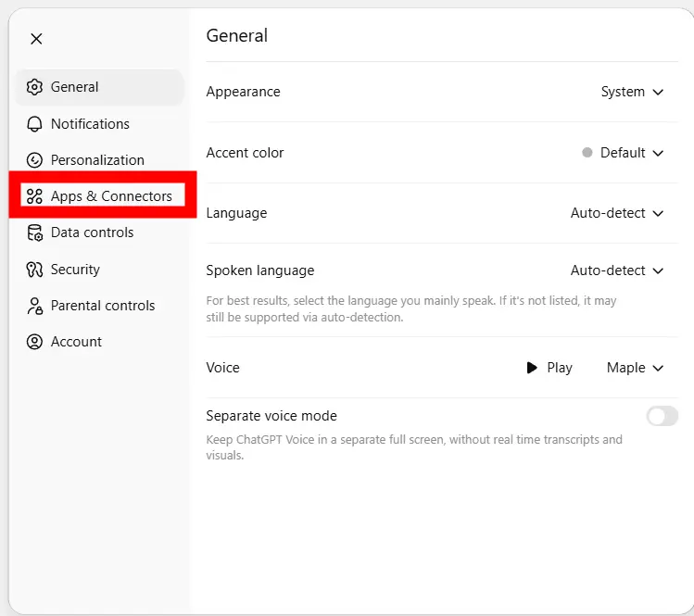694x616 pixels.
Task: Click the Notifications bell icon
Action: tap(34, 124)
